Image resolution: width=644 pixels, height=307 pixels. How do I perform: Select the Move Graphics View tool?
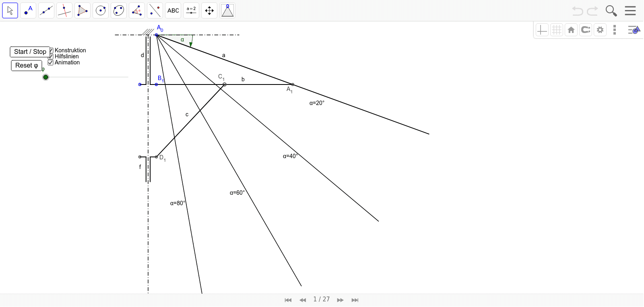[x=209, y=10]
